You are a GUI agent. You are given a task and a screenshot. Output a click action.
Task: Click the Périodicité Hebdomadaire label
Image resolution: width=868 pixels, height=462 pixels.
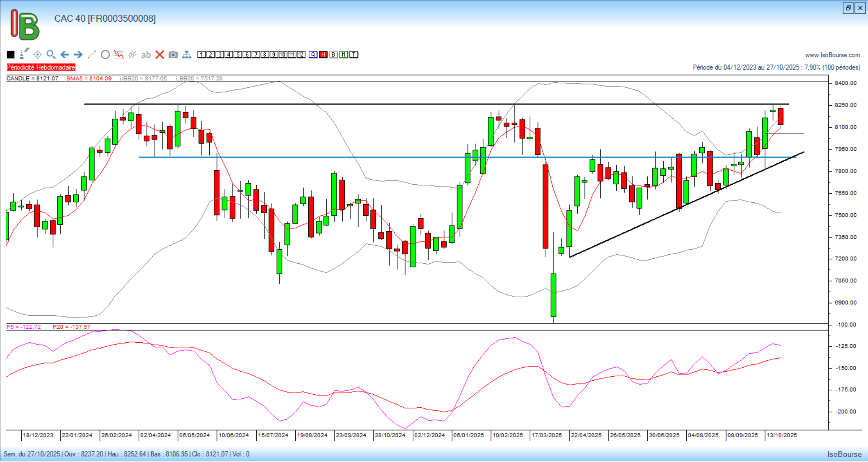point(41,67)
